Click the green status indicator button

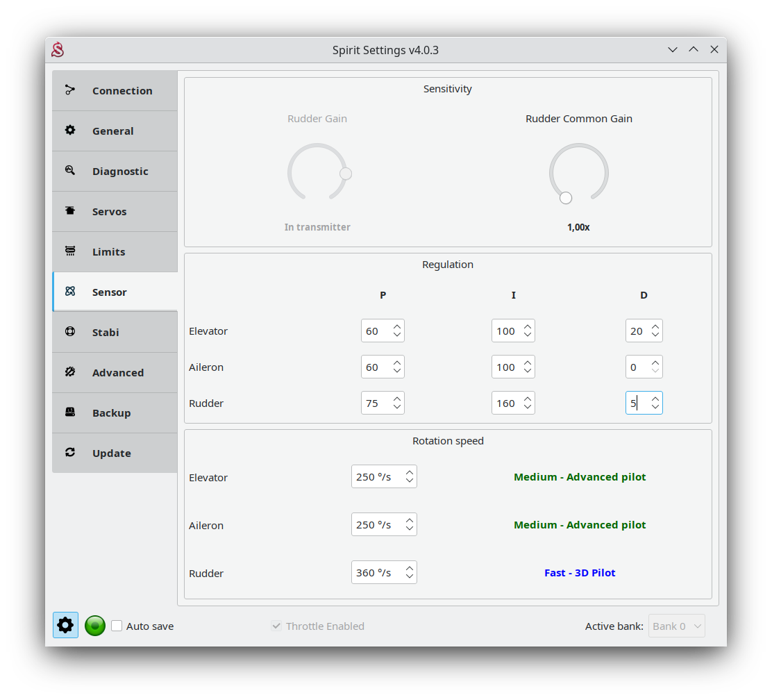coord(95,626)
